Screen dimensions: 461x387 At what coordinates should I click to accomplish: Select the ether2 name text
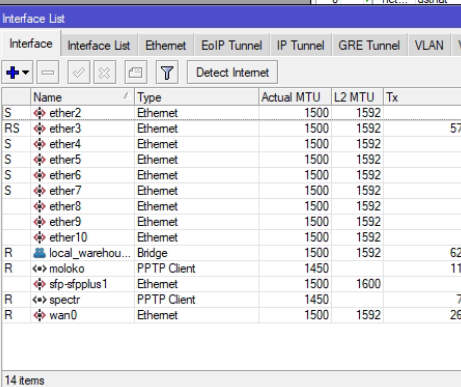tap(65, 113)
